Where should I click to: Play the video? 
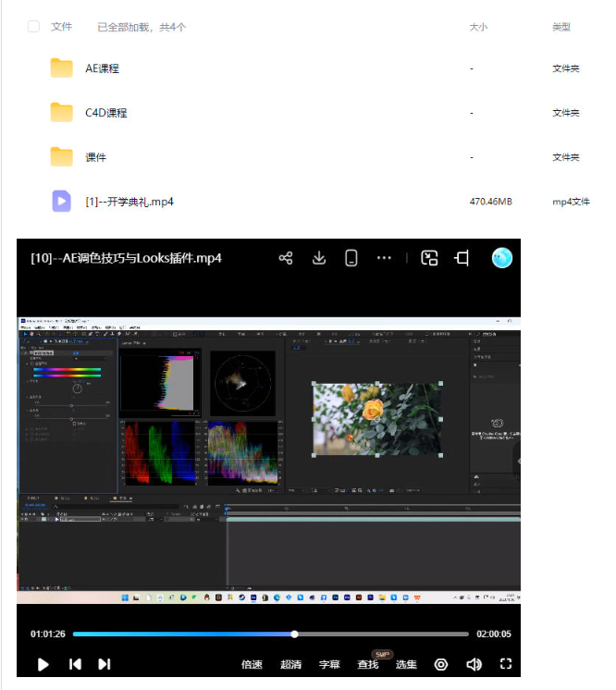click(x=43, y=664)
